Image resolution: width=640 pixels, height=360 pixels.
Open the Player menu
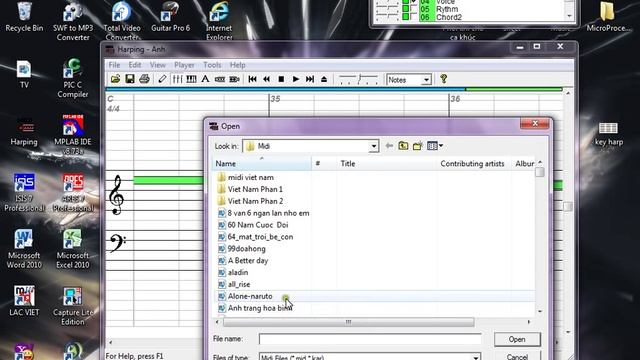[184, 65]
